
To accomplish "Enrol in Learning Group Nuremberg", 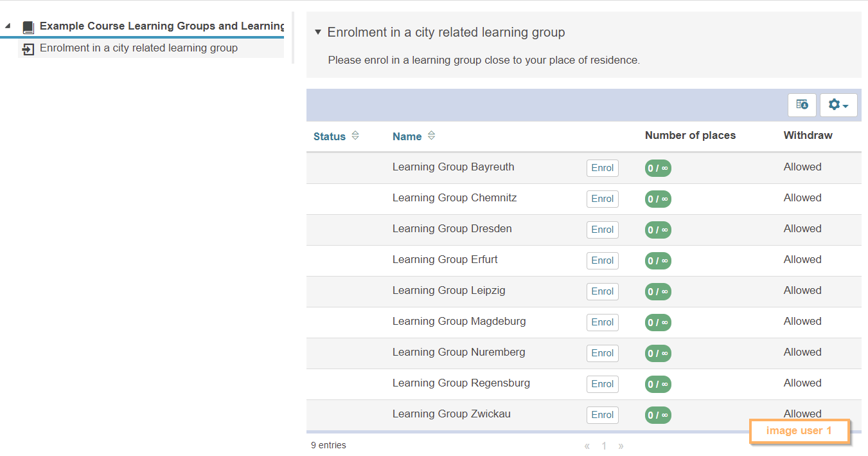I will tap(602, 353).
